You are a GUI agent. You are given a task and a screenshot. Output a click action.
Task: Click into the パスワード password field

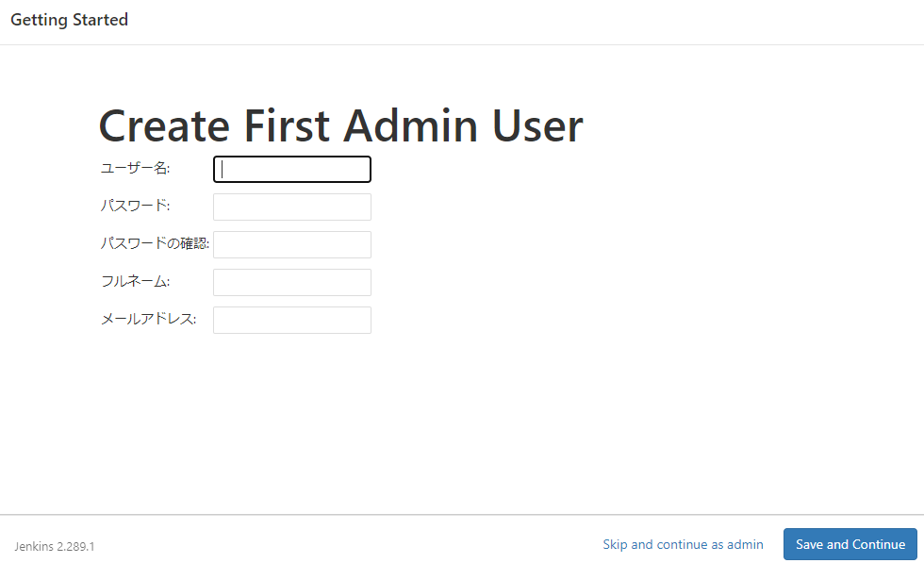[291, 207]
